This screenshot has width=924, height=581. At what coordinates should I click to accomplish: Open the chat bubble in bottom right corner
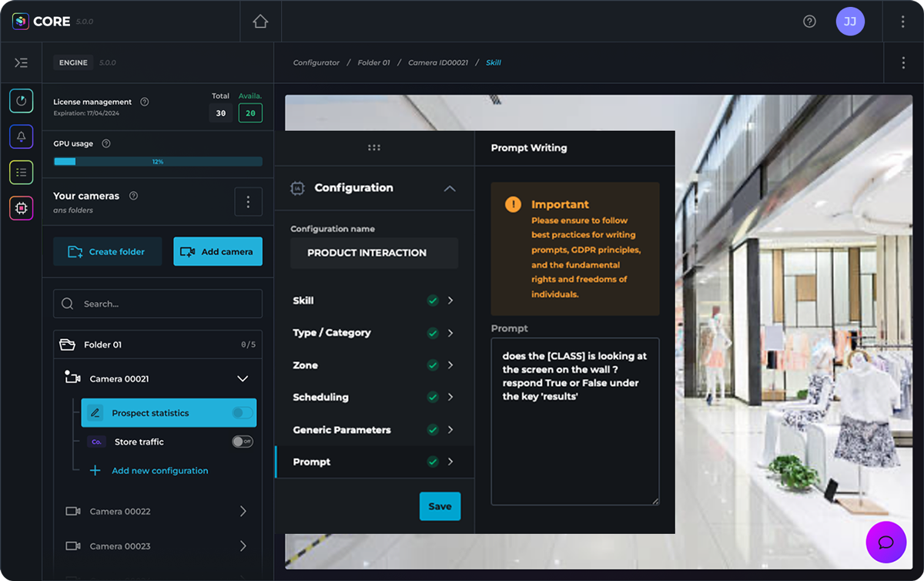[x=885, y=542]
